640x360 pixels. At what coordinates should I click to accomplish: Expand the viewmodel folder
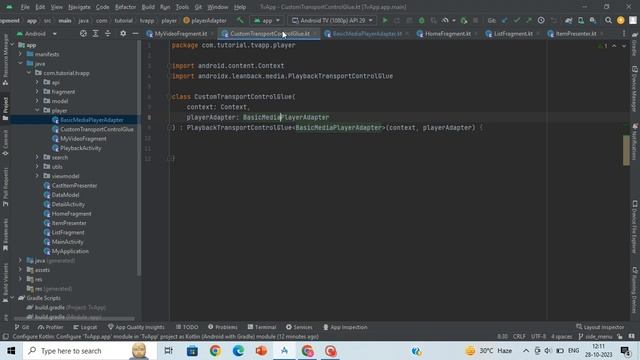tap(37, 176)
